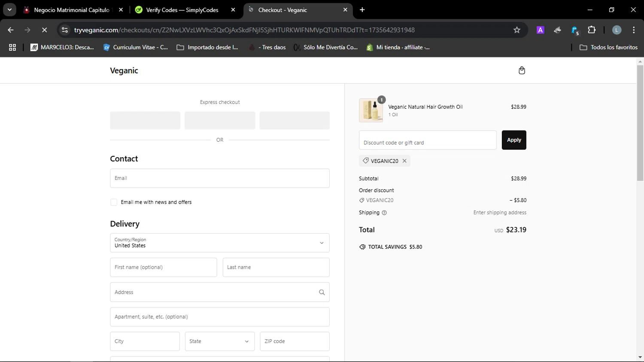644x362 pixels.
Task: Remove the VEGANIC20 discount code tag
Action: [404, 161]
